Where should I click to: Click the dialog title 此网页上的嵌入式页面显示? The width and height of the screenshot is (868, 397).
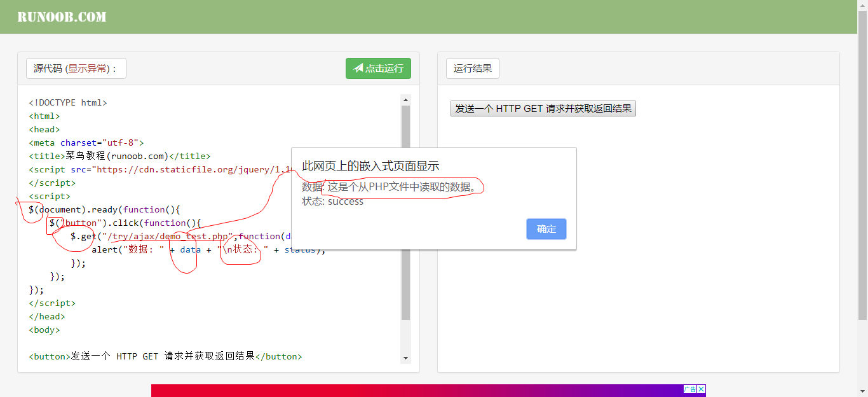click(370, 166)
